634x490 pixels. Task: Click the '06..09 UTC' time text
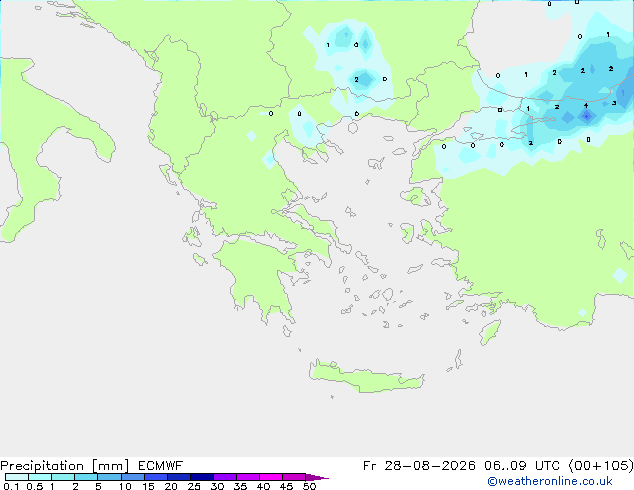(x=522, y=466)
